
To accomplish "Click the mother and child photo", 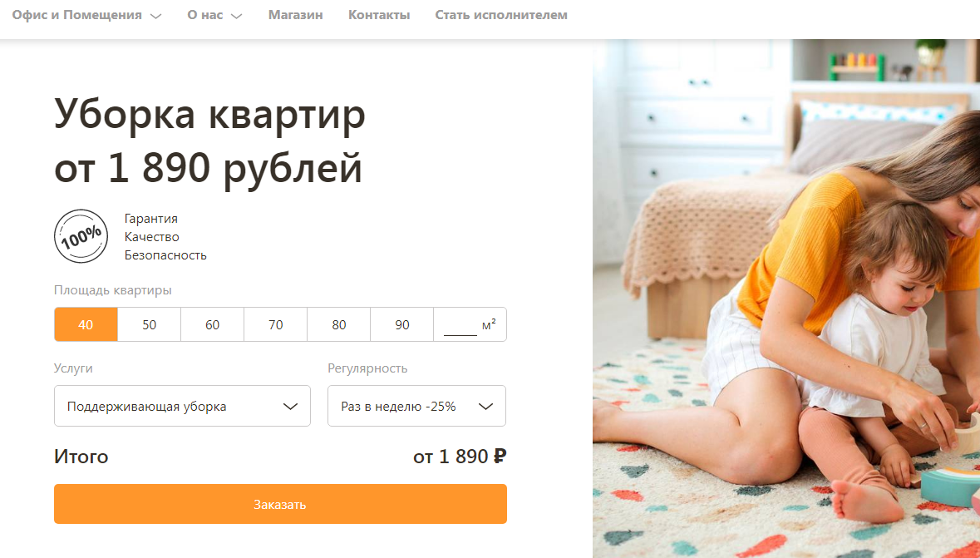I will (x=786, y=299).
